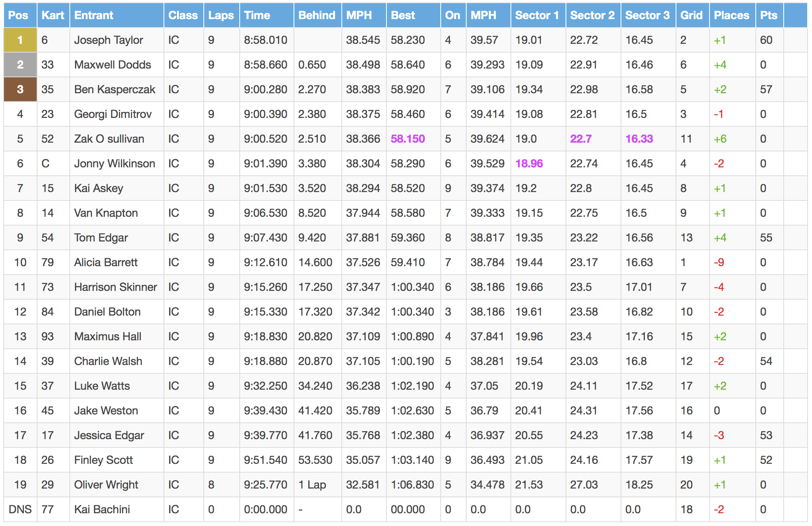The height and width of the screenshot is (526, 812).
Task: Click the purple Sector 2 time 22.7
Action: pyautogui.click(x=581, y=139)
